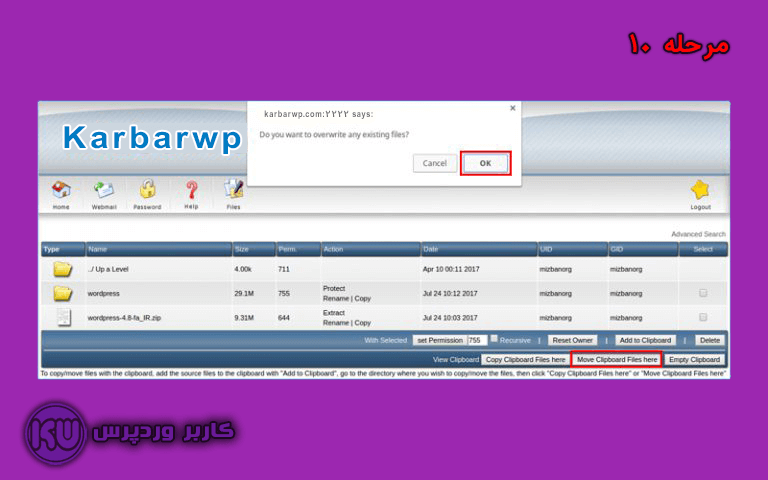This screenshot has width=768, height=480.
Task: Confirm overwrite with the OK button
Action: 485,163
